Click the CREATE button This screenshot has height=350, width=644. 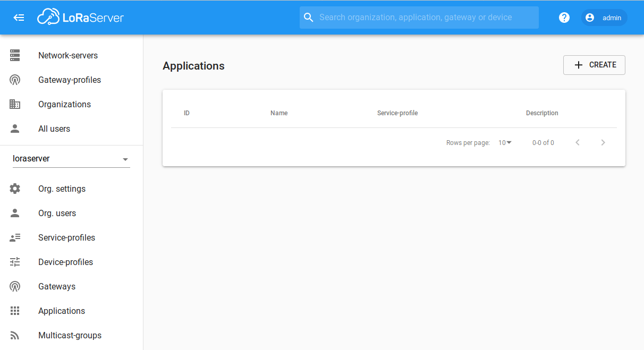point(594,65)
